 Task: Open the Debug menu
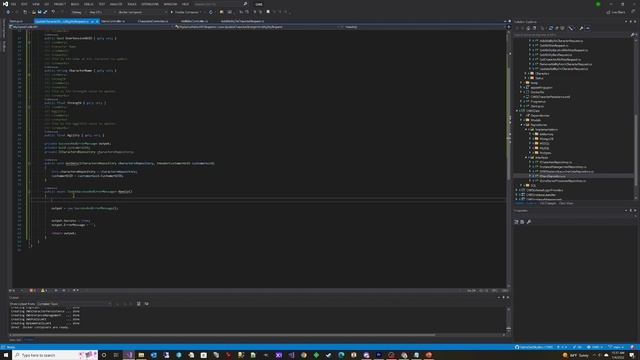[88, 4]
